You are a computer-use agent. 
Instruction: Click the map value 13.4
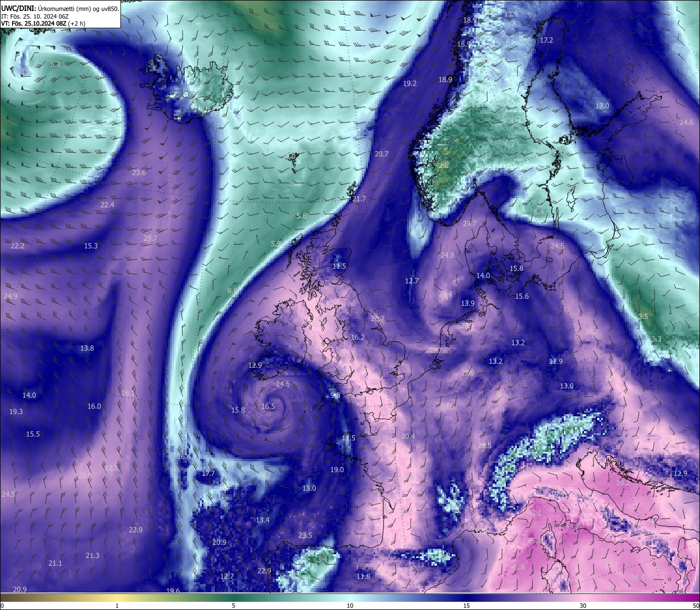pos(262,520)
